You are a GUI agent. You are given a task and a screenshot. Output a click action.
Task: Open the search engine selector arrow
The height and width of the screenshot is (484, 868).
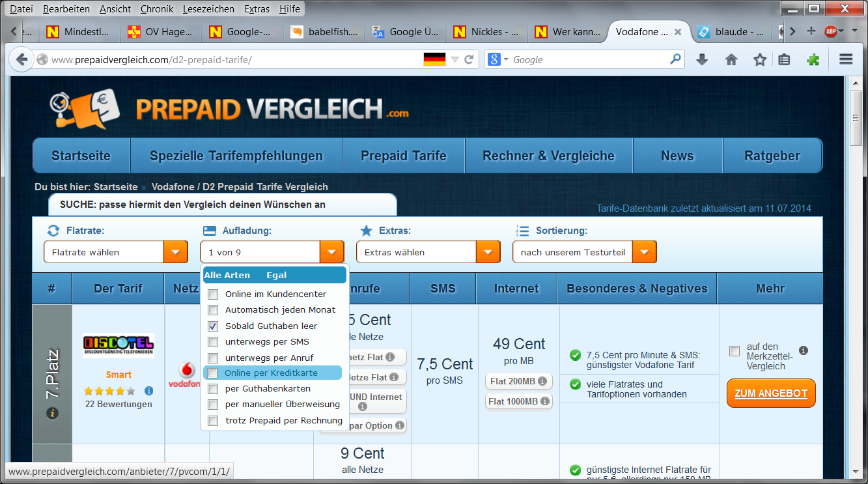coord(506,59)
